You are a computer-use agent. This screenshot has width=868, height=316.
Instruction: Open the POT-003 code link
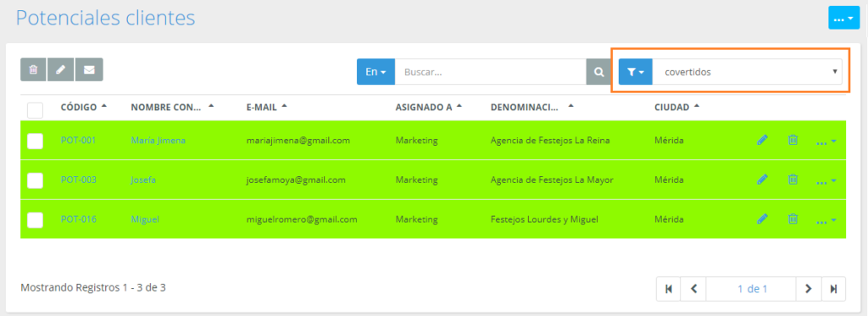78,180
